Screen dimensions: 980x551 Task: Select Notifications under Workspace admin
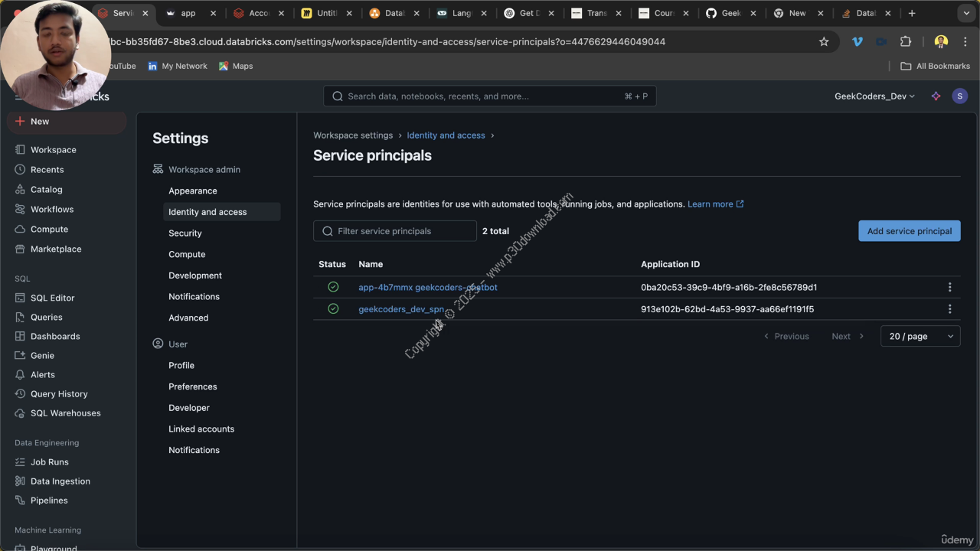pyautogui.click(x=194, y=297)
